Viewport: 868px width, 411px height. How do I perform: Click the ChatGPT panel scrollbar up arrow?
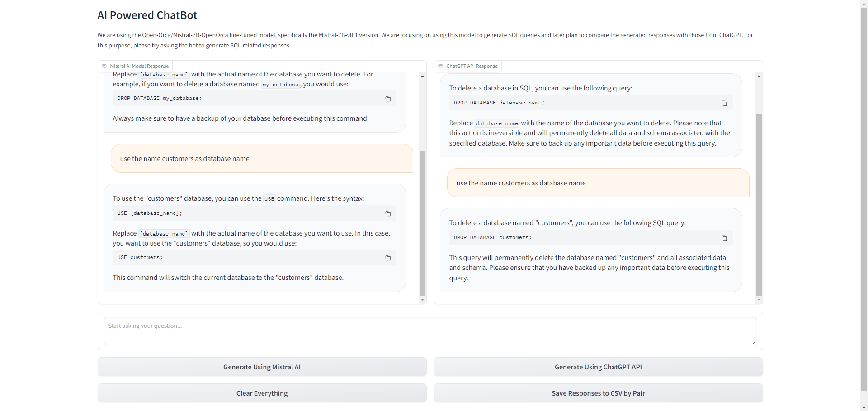[x=759, y=76]
